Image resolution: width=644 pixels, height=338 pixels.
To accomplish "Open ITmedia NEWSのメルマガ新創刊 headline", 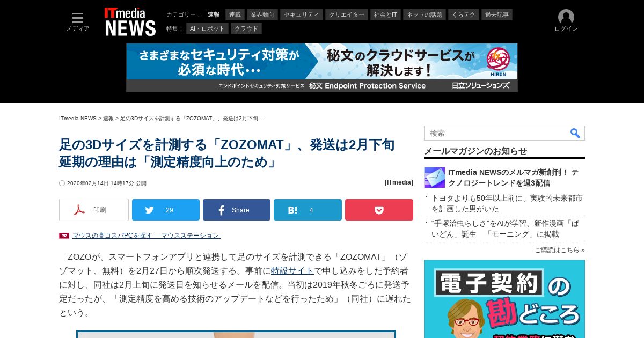I will pyautogui.click(x=513, y=178).
